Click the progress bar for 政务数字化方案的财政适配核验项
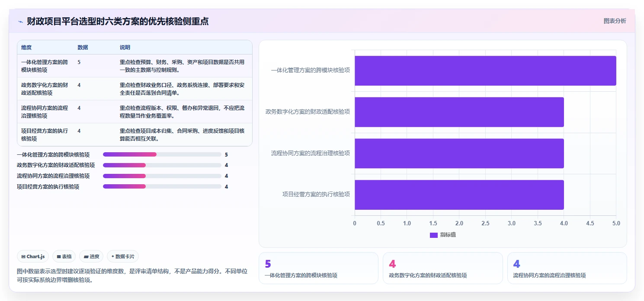This screenshot has width=644, height=301. (162, 165)
